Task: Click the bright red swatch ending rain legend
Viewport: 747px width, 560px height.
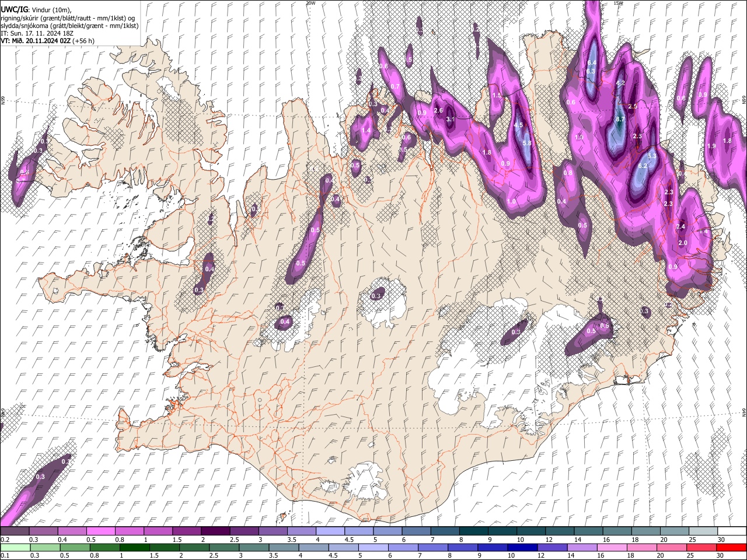Action: coord(731,547)
